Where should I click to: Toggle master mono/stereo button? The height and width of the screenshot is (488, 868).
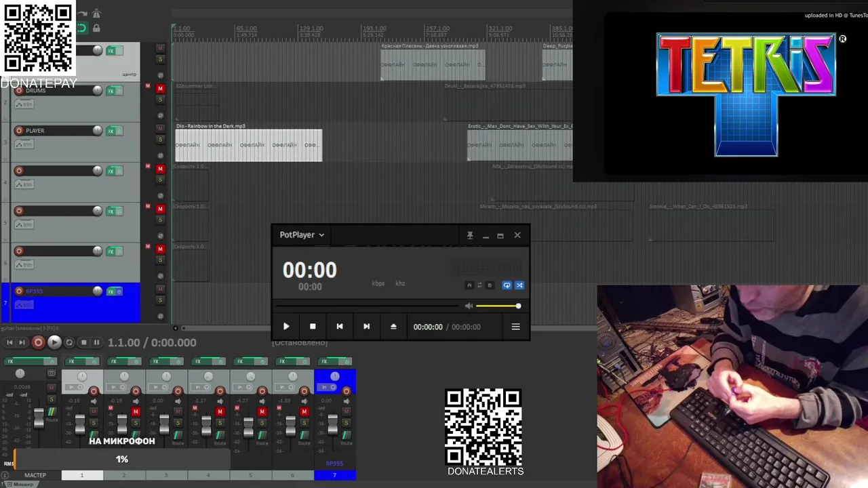click(x=52, y=373)
